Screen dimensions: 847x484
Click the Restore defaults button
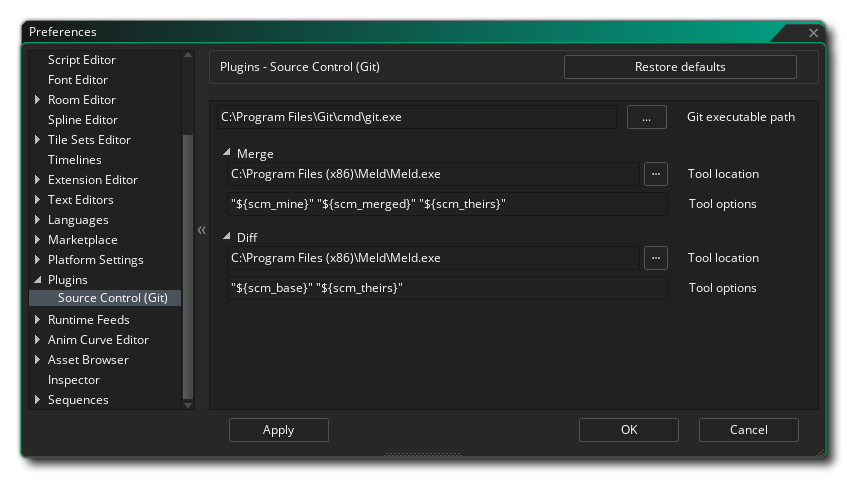coord(680,67)
